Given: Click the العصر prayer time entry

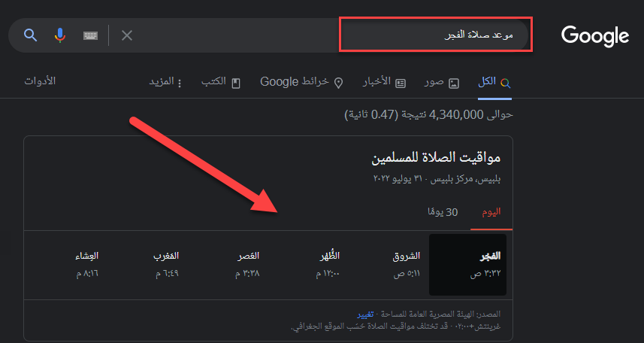Looking at the screenshot, I should [x=247, y=265].
